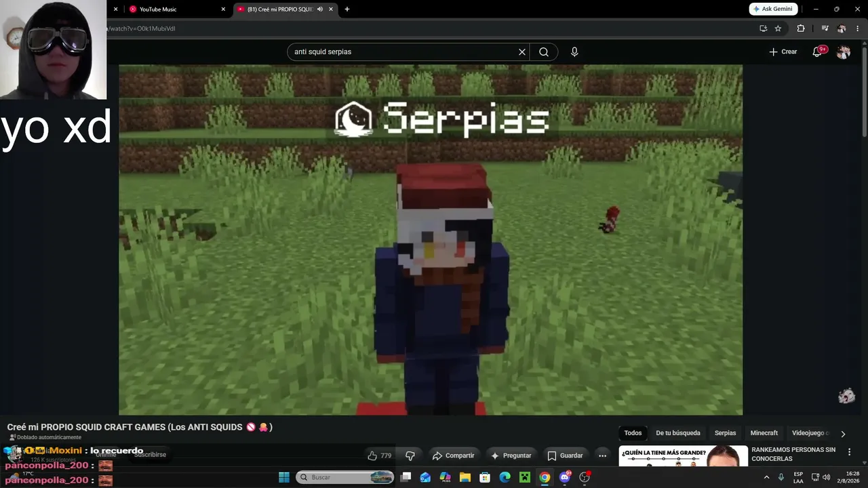Expand the hidden system tray icons
Viewport: 868px width, 488px height.
767,477
